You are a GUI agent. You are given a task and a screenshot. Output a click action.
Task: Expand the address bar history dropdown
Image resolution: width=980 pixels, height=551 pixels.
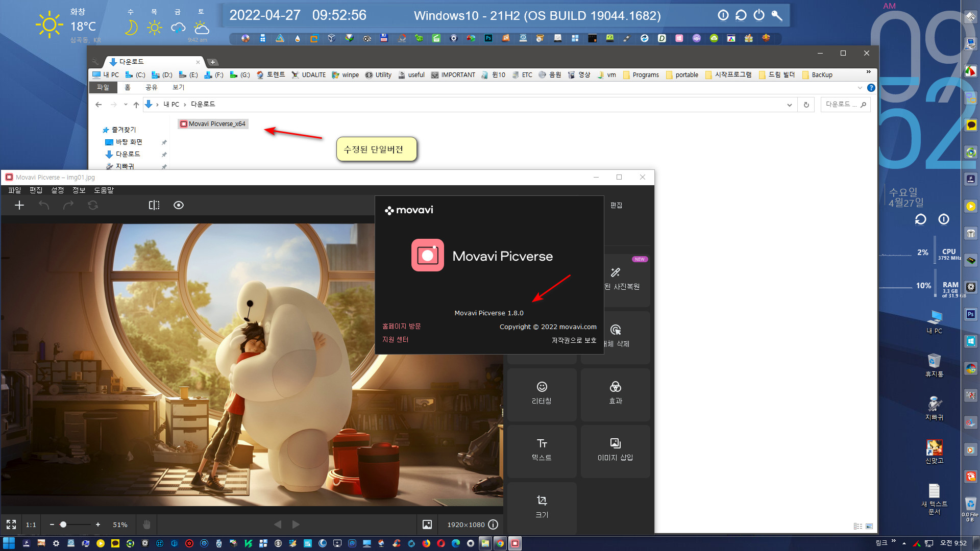pyautogui.click(x=790, y=105)
